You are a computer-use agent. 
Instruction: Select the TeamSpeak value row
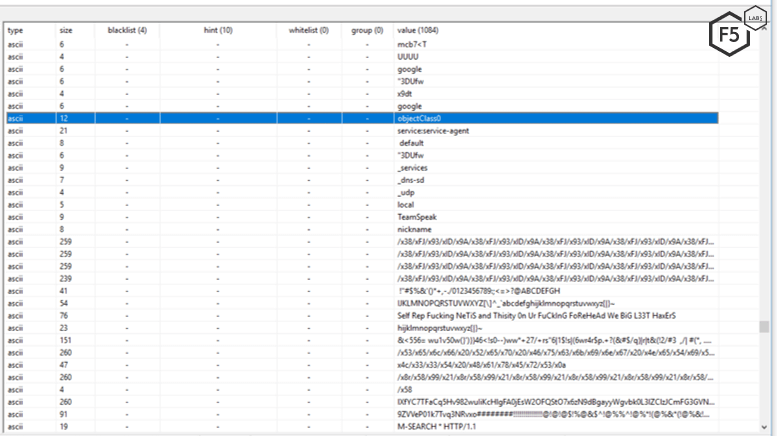pos(417,216)
